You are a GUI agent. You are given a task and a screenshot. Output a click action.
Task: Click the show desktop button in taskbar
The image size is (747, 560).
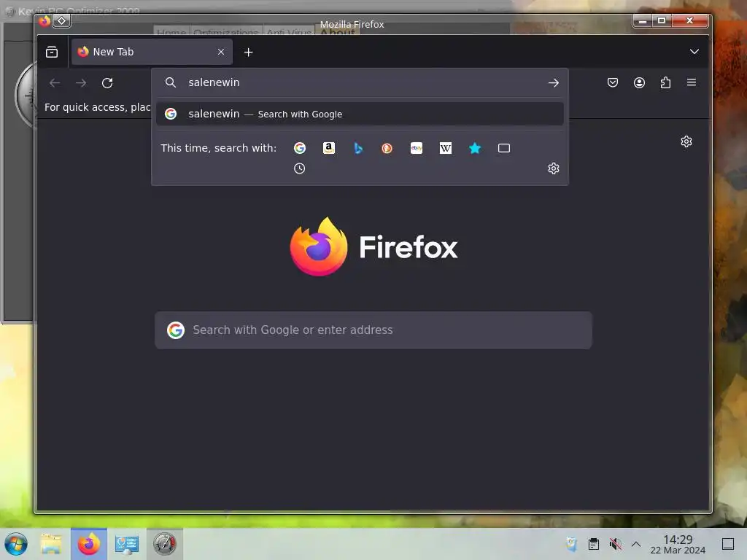coord(728,544)
